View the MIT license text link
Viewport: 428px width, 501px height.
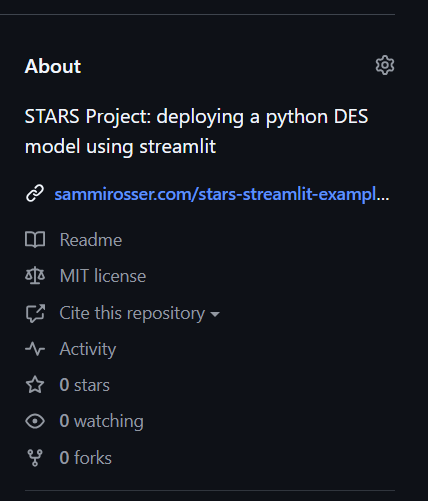click(x=103, y=276)
